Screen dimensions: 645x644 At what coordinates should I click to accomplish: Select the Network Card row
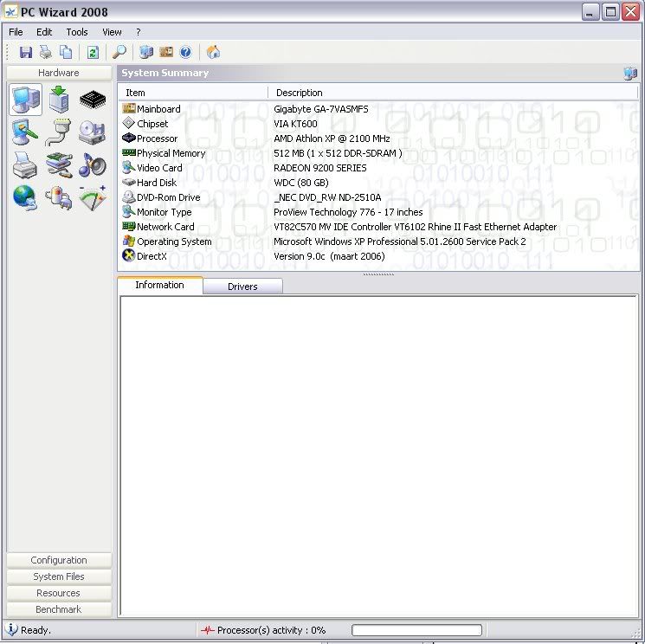(378, 227)
